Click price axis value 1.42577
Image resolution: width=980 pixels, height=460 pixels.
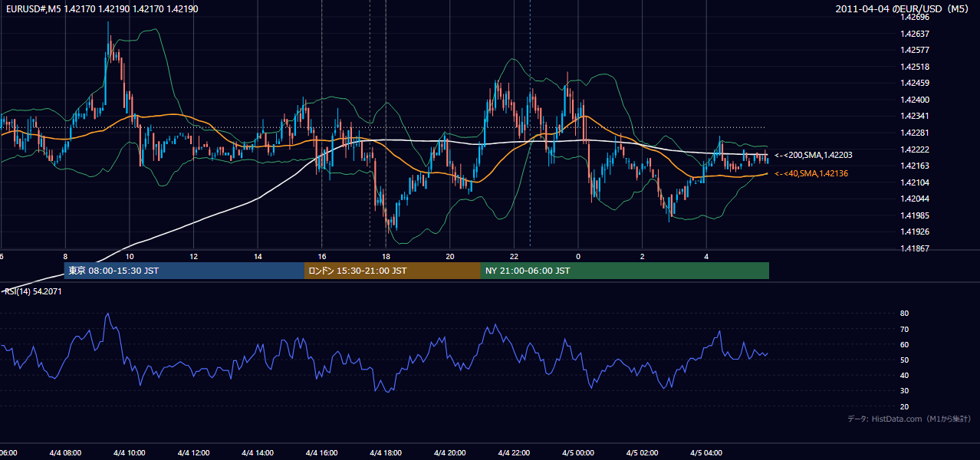pos(915,50)
